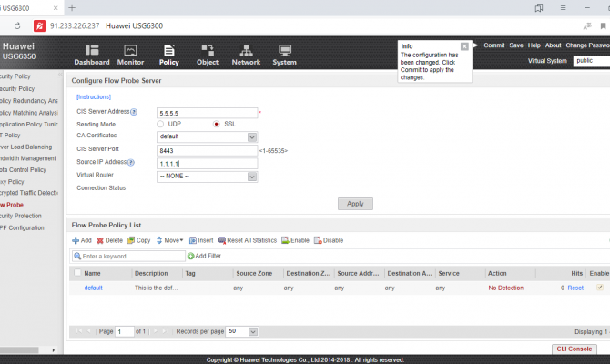This screenshot has width=610, height=364.
Task: Open Help from the top bar
Action: click(x=534, y=45)
